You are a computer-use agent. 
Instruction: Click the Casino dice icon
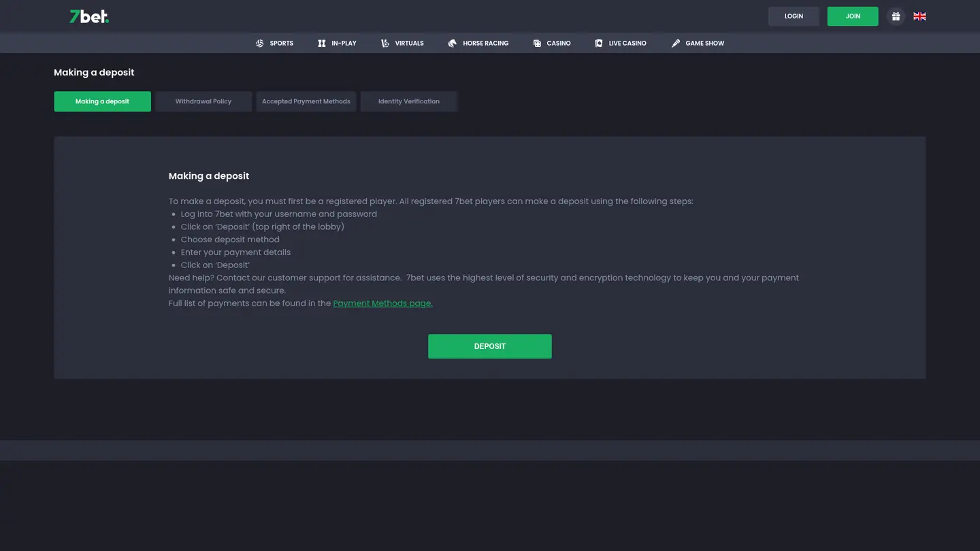coord(537,43)
